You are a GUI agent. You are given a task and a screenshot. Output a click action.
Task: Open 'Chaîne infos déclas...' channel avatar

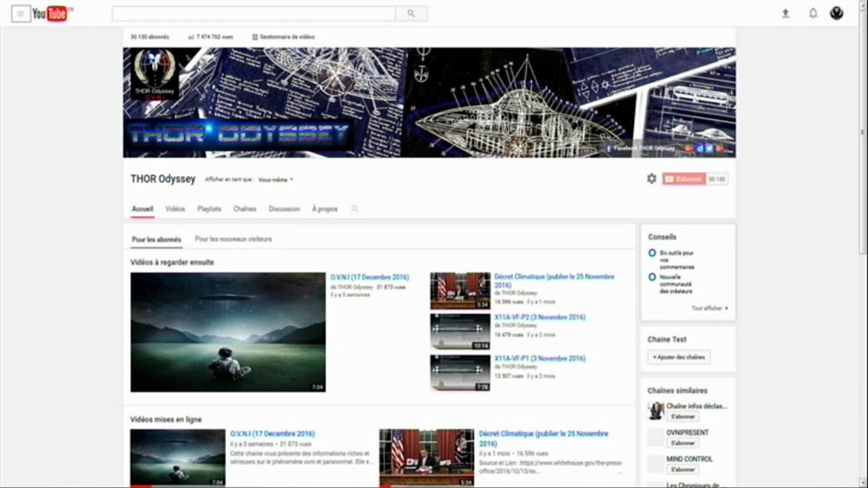(x=656, y=411)
